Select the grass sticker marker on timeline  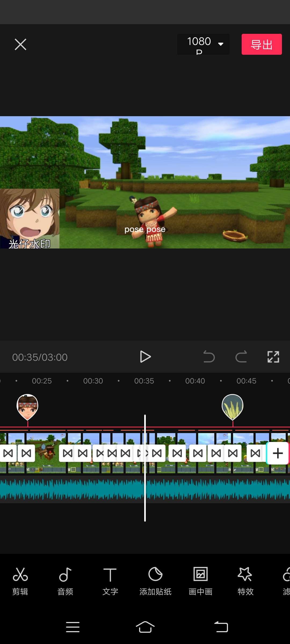[233, 406]
